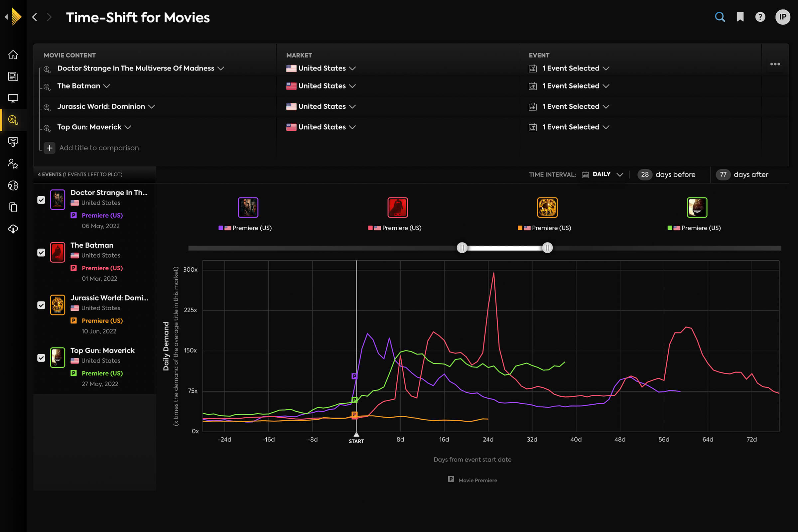The image size is (798, 532).
Task: Open the broadcast device sidebar icon
Action: [13, 142]
